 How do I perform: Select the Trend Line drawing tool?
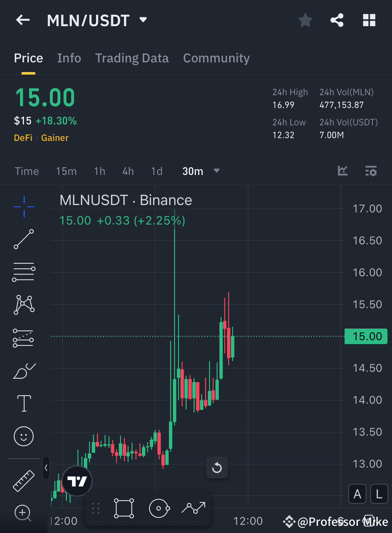tap(24, 239)
